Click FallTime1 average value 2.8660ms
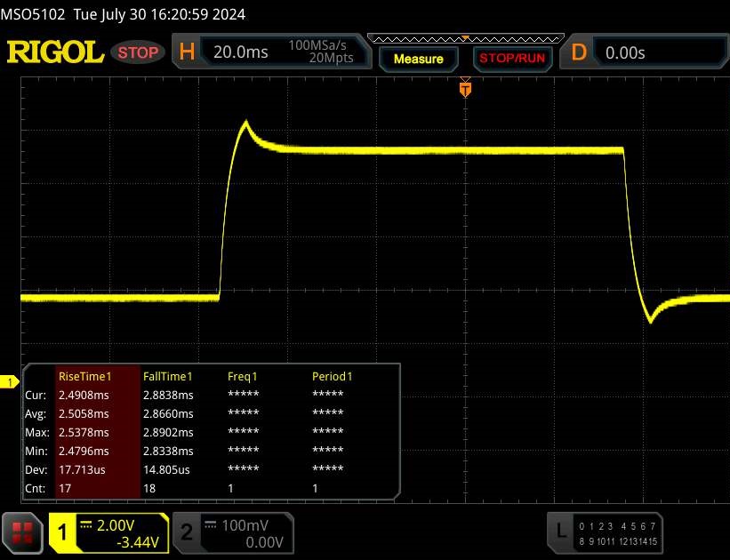730x560 pixels. pos(168,413)
